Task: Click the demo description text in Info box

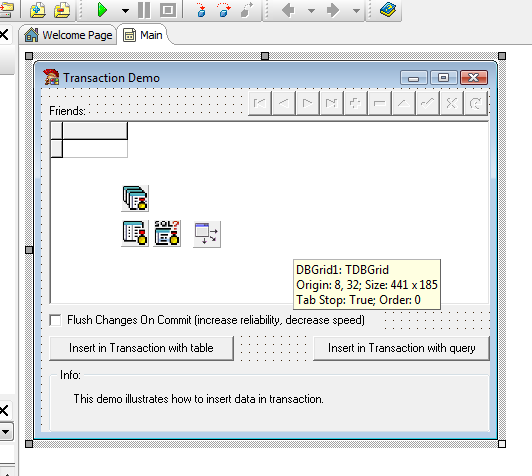Action: pos(198,399)
